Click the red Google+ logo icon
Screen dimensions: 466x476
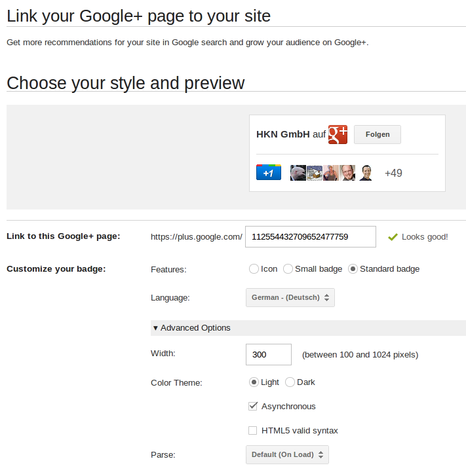click(x=338, y=134)
